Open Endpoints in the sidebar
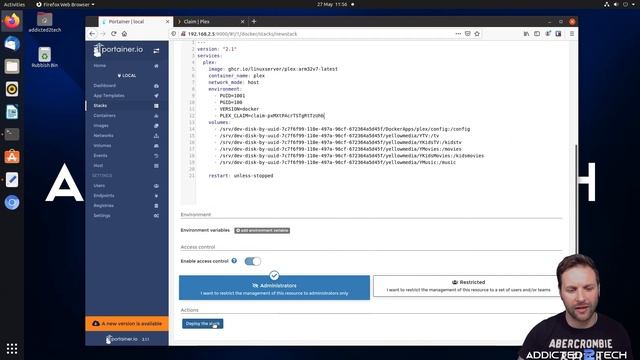 [104, 196]
